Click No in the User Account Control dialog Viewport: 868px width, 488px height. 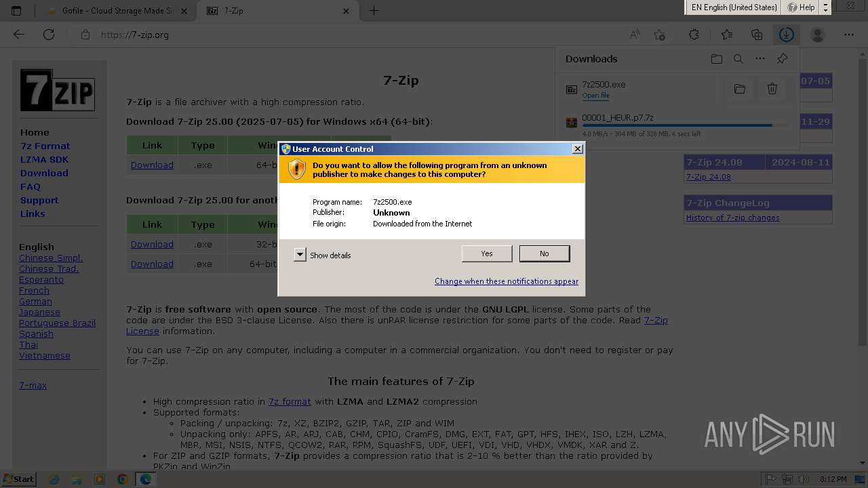(545, 253)
